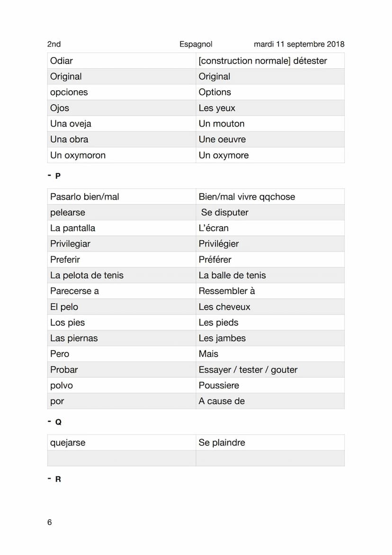The height and width of the screenshot is (555, 392).
Task: Click the 'Una oveja' vocabulary entry
Action: [122, 124]
